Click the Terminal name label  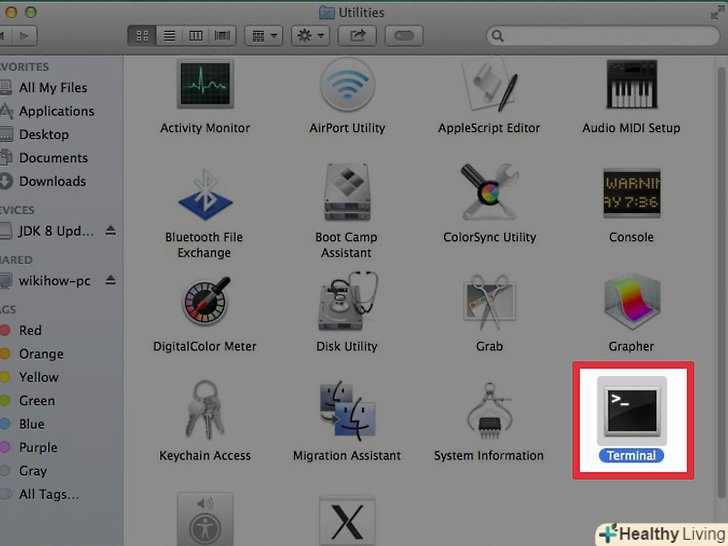pos(631,455)
